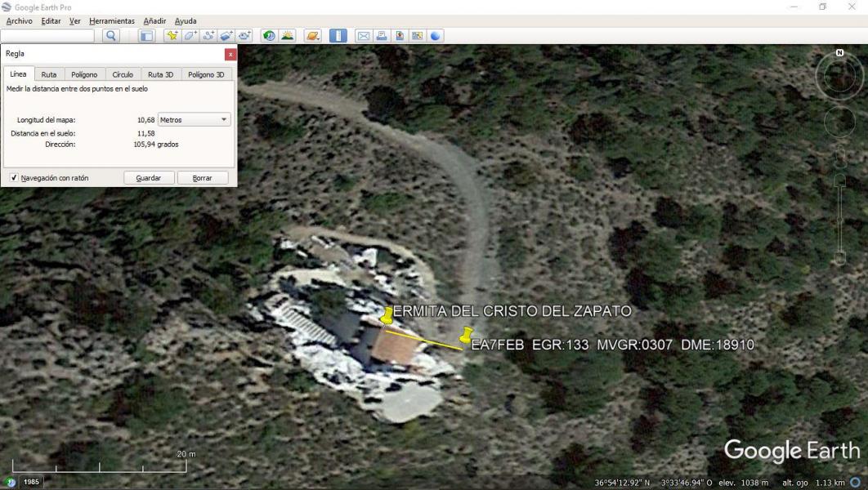The image size is (868, 490).
Task: Select the add polygon tool
Action: (x=190, y=36)
